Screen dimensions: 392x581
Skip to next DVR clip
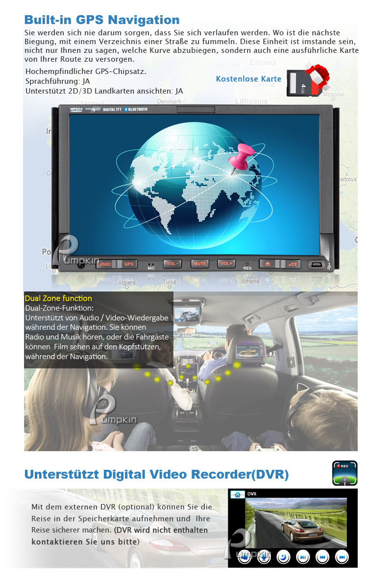(342, 557)
